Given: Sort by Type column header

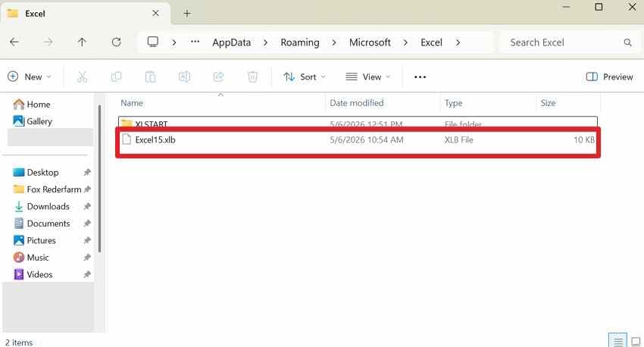Looking at the screenshot, I should click(x=453, y=103).
